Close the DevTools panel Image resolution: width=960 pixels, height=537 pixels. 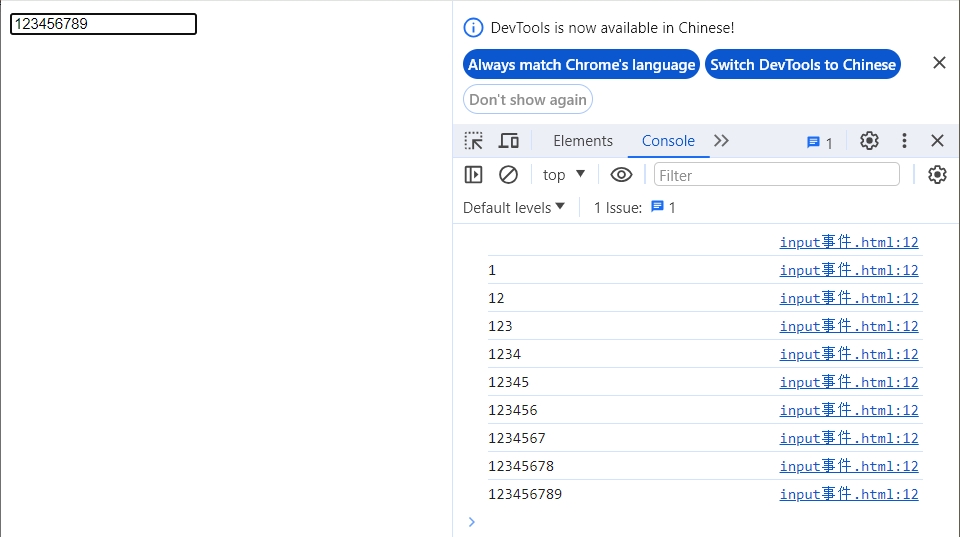pos(937,141)
